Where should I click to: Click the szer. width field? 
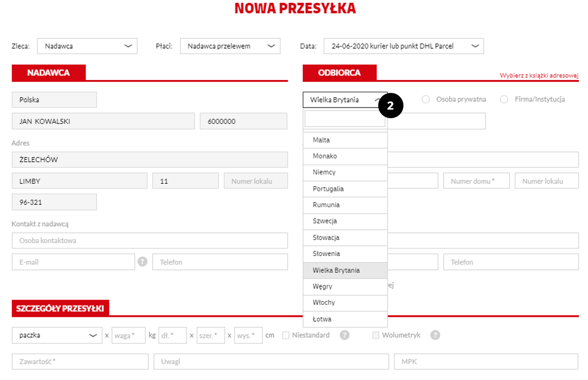(211, 335)
